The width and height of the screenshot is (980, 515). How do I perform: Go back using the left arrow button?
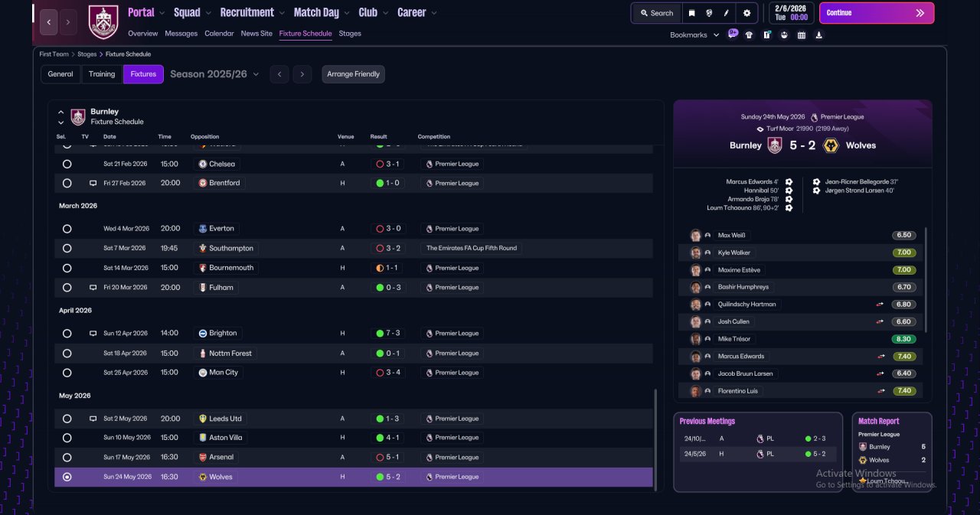click(x=49, y=22)
